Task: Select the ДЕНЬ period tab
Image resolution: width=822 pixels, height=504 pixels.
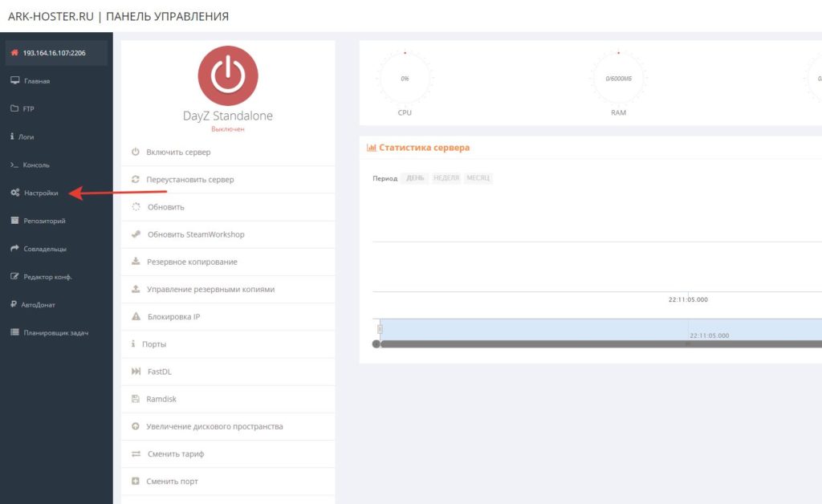Action: 415,178
